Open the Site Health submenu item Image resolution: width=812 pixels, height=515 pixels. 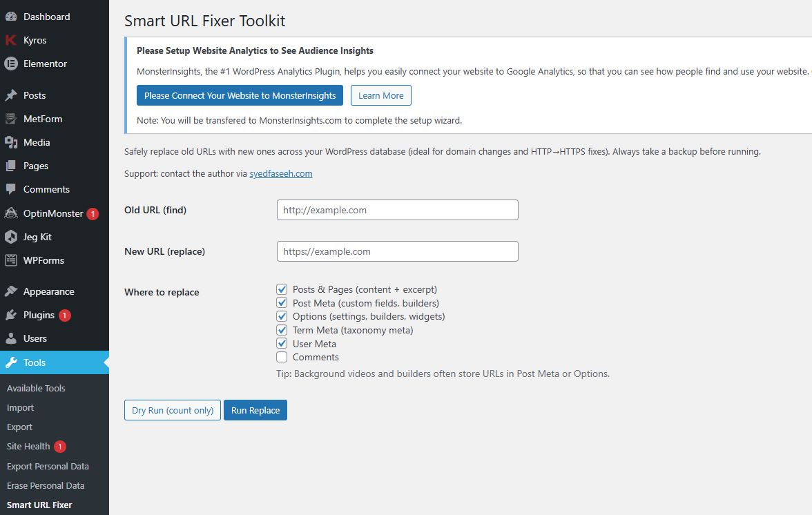pos(28,446)
